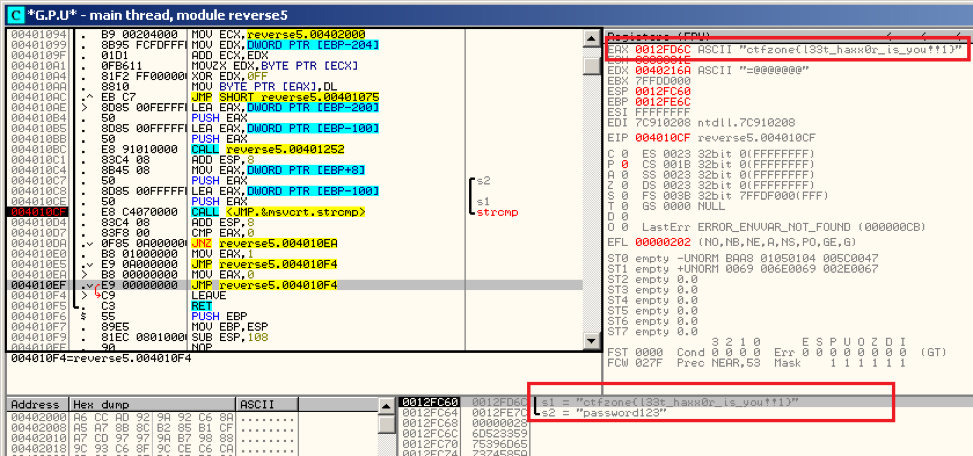The width and height of the screenshot is (973, 456).
Task: Click the EBX register value 7FFDD000
Action: pos(663,81)
